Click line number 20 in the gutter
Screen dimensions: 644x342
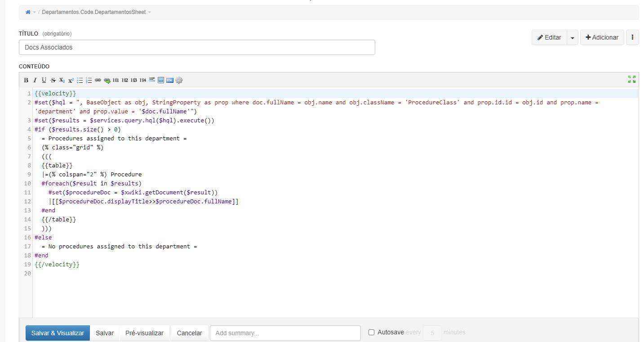point(27,274)
